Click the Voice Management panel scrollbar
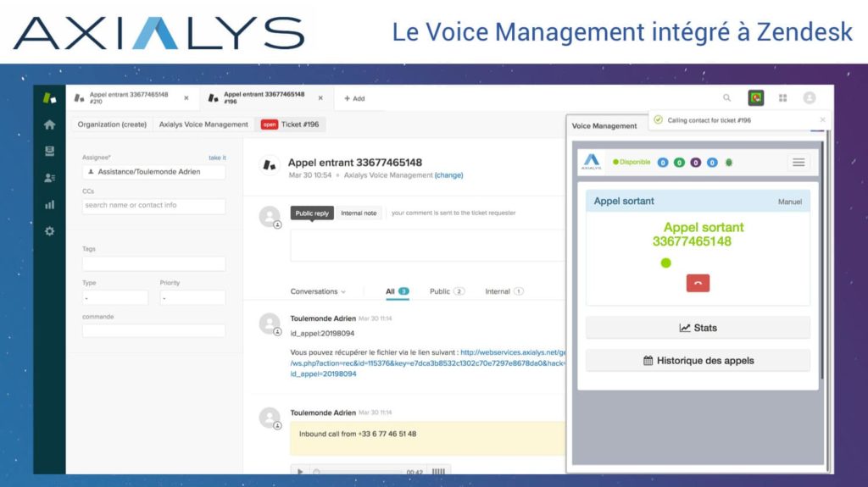 click(822, 260)
